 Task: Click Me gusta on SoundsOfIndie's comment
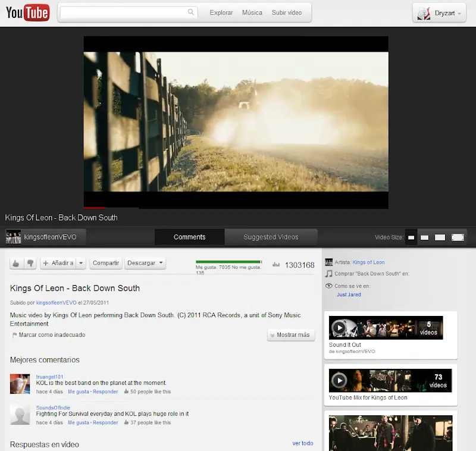(x=79, y=422)
